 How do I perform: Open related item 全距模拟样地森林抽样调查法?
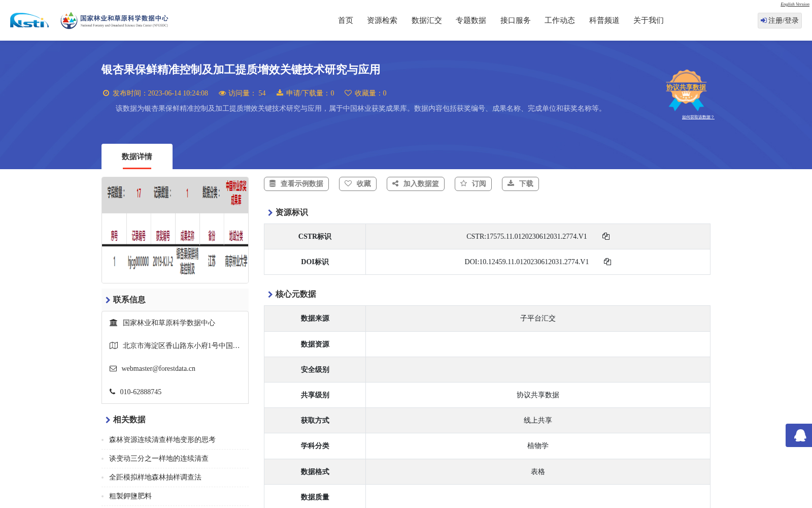tap(155, 478)
